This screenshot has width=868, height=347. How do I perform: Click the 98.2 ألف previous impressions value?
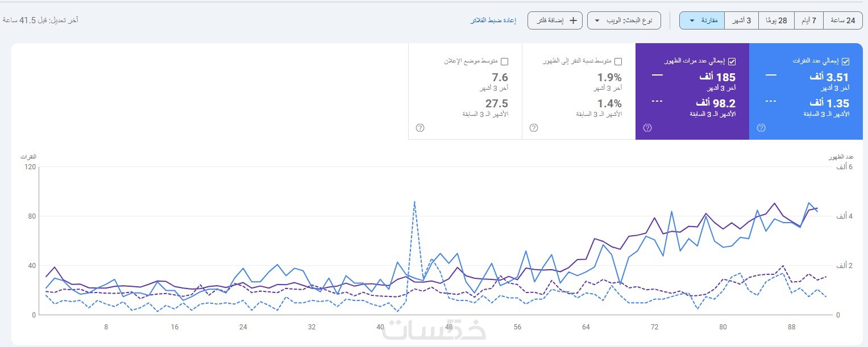click(x=716, y=103)
